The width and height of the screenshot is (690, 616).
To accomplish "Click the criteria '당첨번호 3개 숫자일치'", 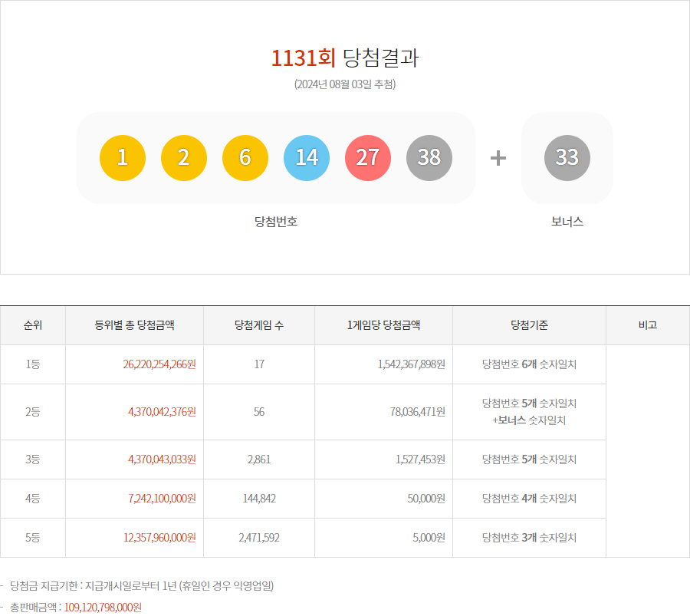I will coord(529,538).
